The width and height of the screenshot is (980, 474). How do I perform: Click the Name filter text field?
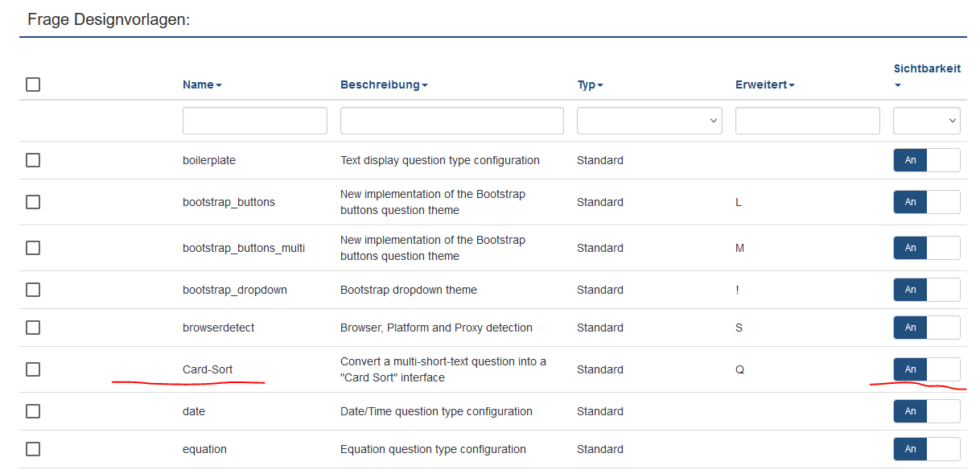(x=254, y=121)
